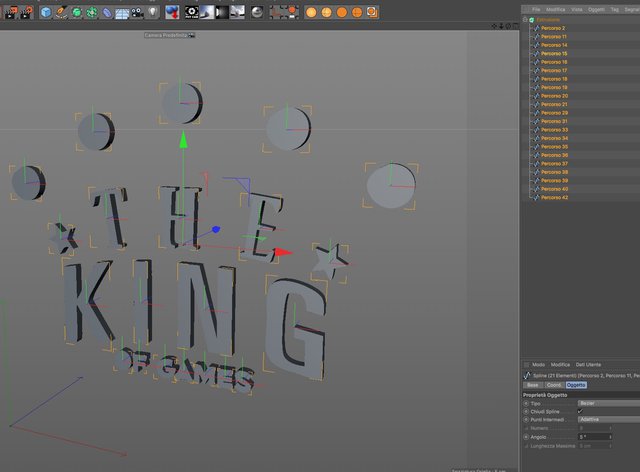Click the blue Z-axis gizmo handle
The image size is (640, 472).
[x=216, y=229]
